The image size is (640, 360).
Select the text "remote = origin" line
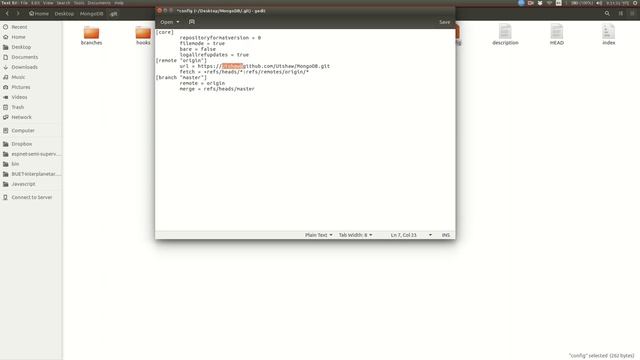pyautogui.click(x=202, y=83)
